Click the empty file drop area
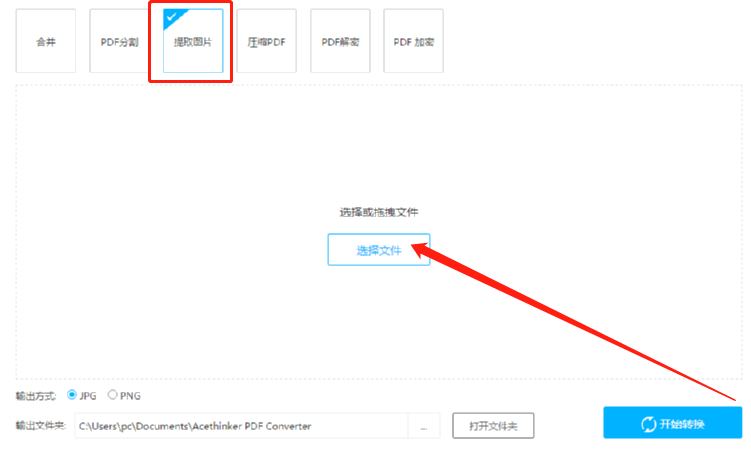Image resolution: width=751 pixels, height=449 pixels. tap(378, 144)
